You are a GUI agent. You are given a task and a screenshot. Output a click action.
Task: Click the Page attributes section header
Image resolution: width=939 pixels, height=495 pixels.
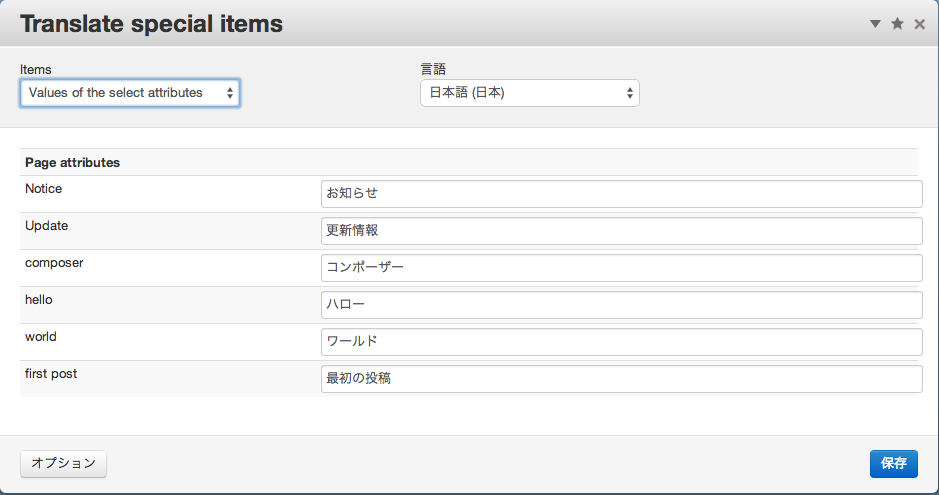coord(72,162)
